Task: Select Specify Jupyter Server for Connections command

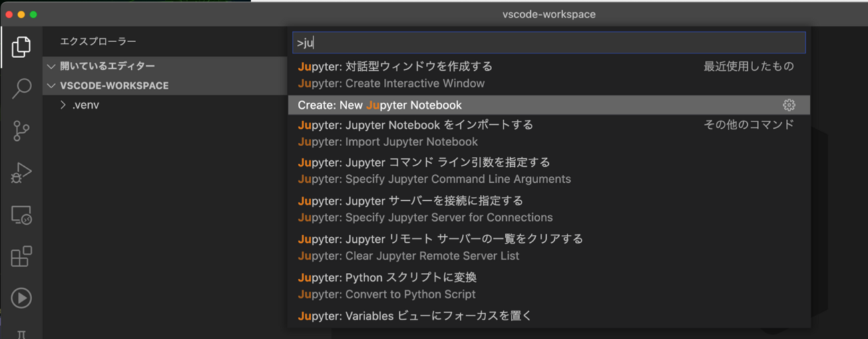Action: tap(549, 209)
